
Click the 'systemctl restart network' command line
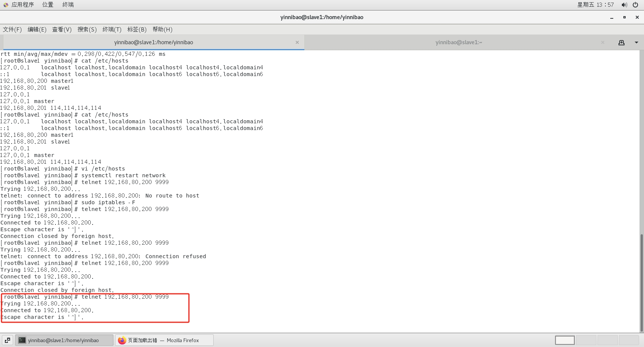tap(83, 175)
